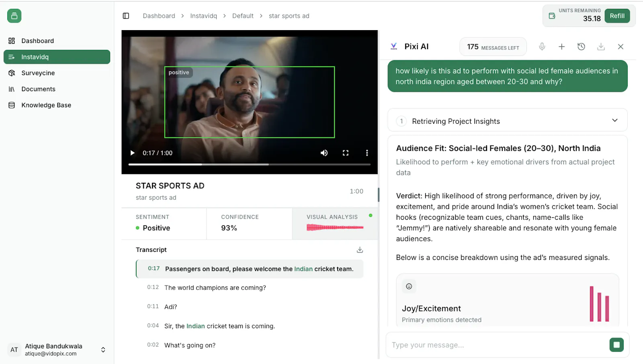This screenshot has width=643, height=364.
Task: Click the Refill units button
Action: click(617, 16)
